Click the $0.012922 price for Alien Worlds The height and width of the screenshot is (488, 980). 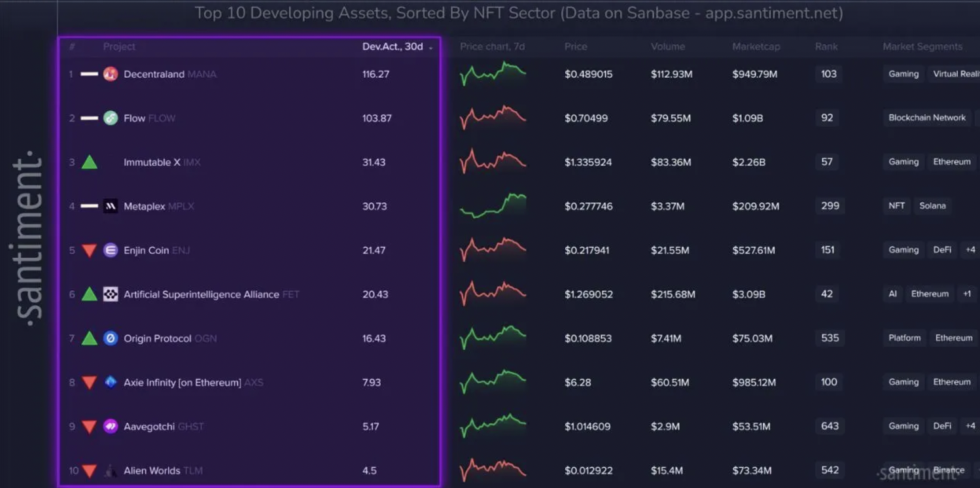(588, 470)
